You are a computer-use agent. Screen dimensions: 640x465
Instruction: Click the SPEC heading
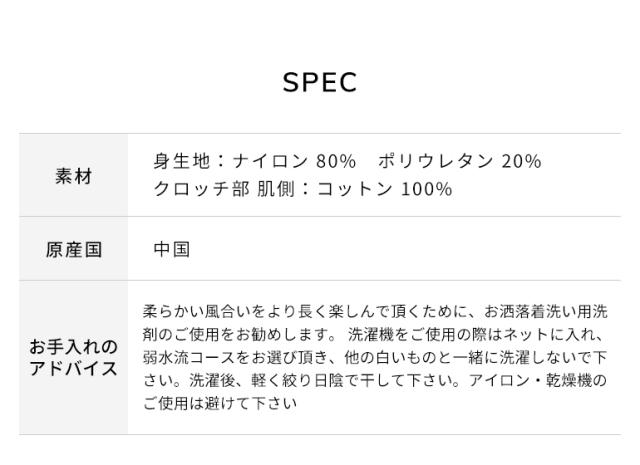tap(320, 83)
